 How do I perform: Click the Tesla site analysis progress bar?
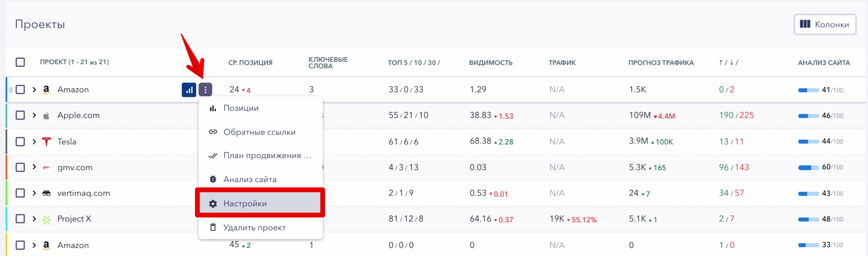pyautogui.click(x=809, y=142)
